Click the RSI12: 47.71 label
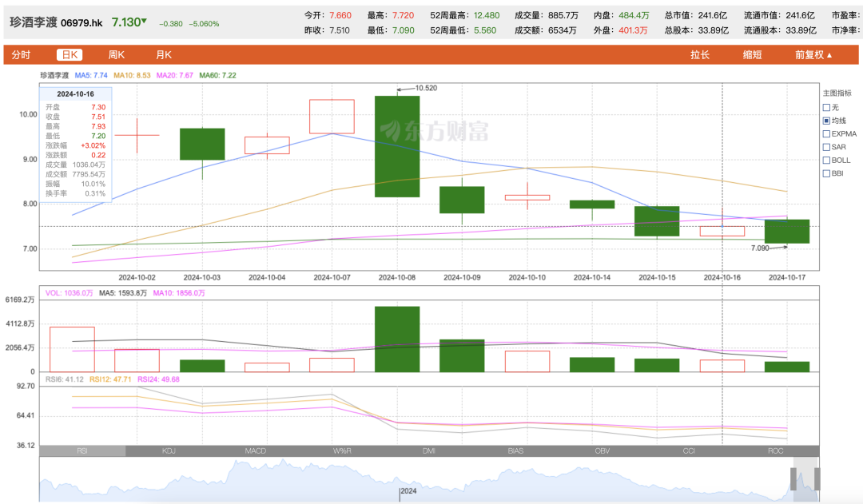The width and height of the screenshot is (863, 504). point(110,379)
